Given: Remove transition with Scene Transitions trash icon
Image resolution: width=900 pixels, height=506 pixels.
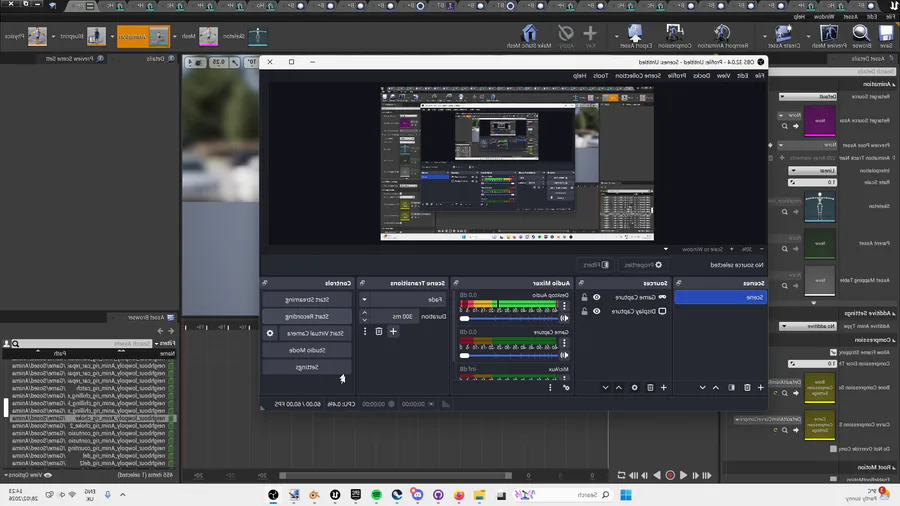Looking at the screenshot, I should [379, 331].
